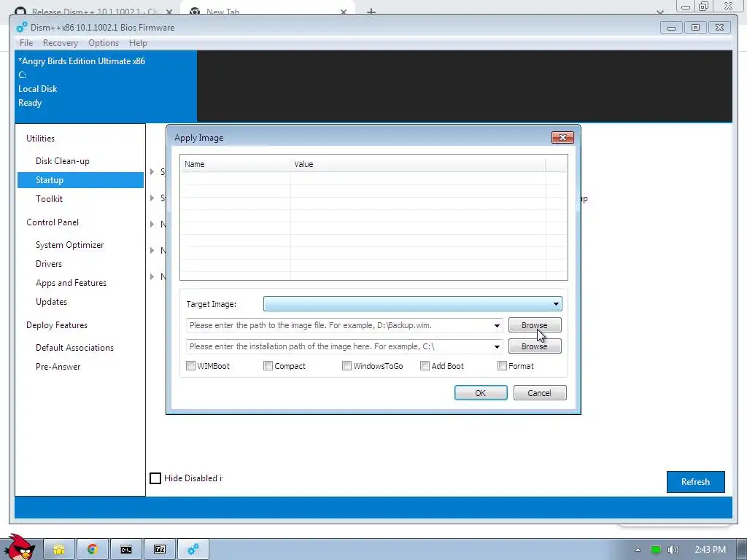The height and width of the screenshot is (560, 747).
Task: Expand the third startup list group arrow
Action: pos(152,224)
